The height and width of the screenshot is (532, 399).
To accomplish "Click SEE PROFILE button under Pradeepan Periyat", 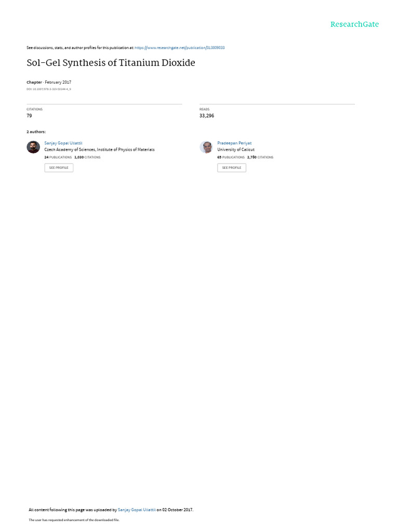I will [232, 168].
